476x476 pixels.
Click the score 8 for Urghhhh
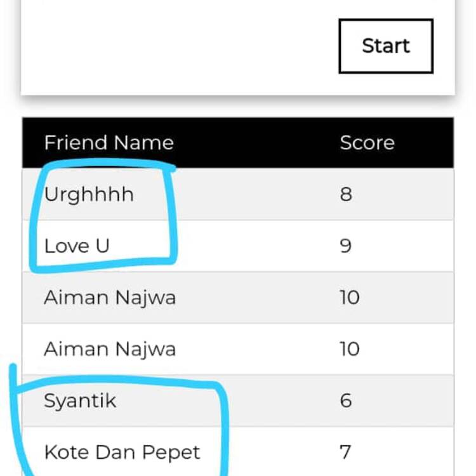pos(346,194)
